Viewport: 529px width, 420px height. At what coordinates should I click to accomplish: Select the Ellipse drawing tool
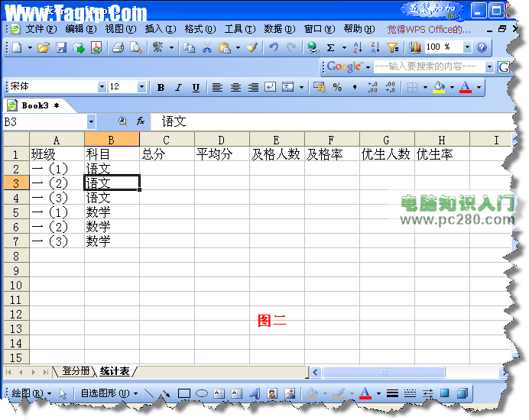coord(201,393)
